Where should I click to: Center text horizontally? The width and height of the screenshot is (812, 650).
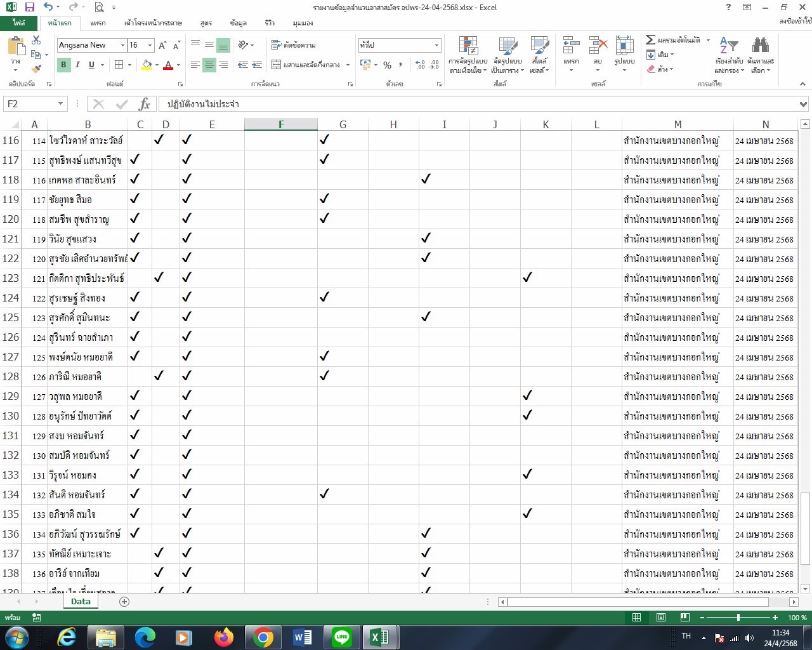coord(209,65)
